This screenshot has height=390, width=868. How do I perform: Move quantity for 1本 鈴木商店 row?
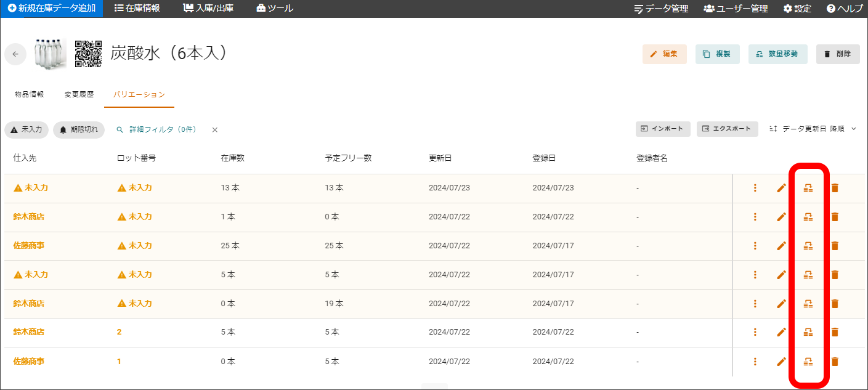pyautogui.click(x=808, y=217)
